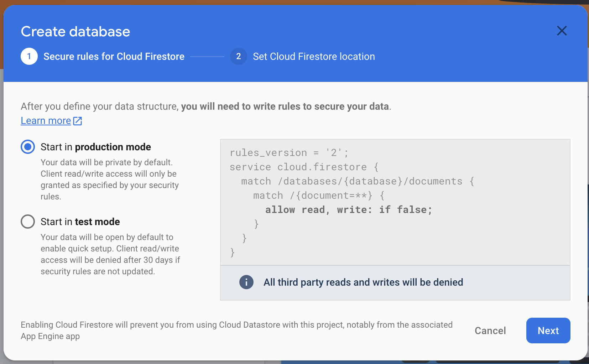The height and width of the screenshot is (364, 589).
Task: Select Set Cloud Firestore location step
Action: pyautogui.click(x=314, y=56)
